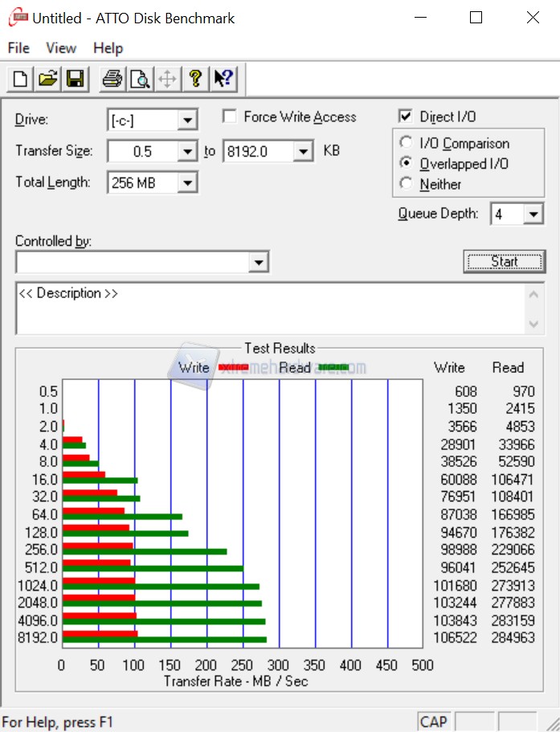This screenshot has height=732, width=560.
Task: Select the I/O Comparison radio button
Action: [407, 144]
